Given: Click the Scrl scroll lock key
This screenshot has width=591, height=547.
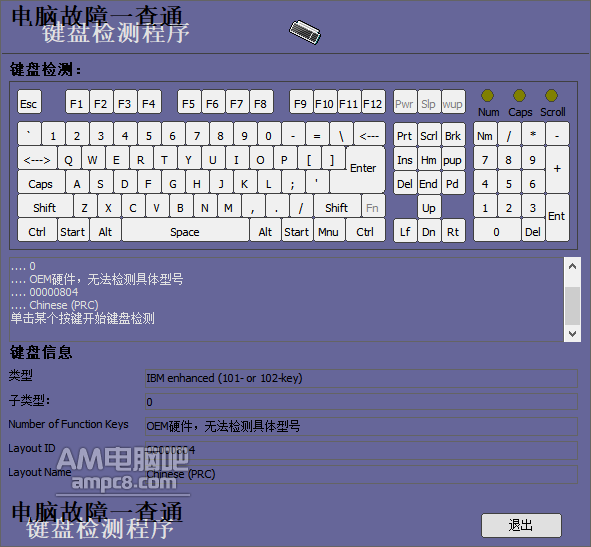Looking at the screenshot, I should point(429,134).
